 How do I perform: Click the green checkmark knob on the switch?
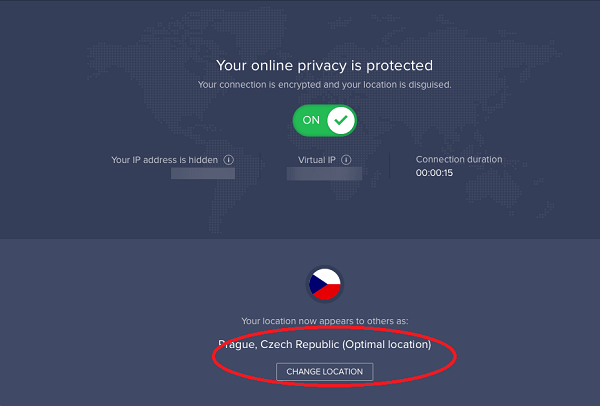click(x=342, y=121)
